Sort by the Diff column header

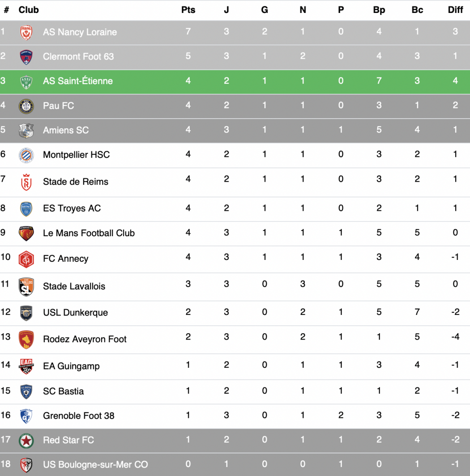(x=455, y=10)
